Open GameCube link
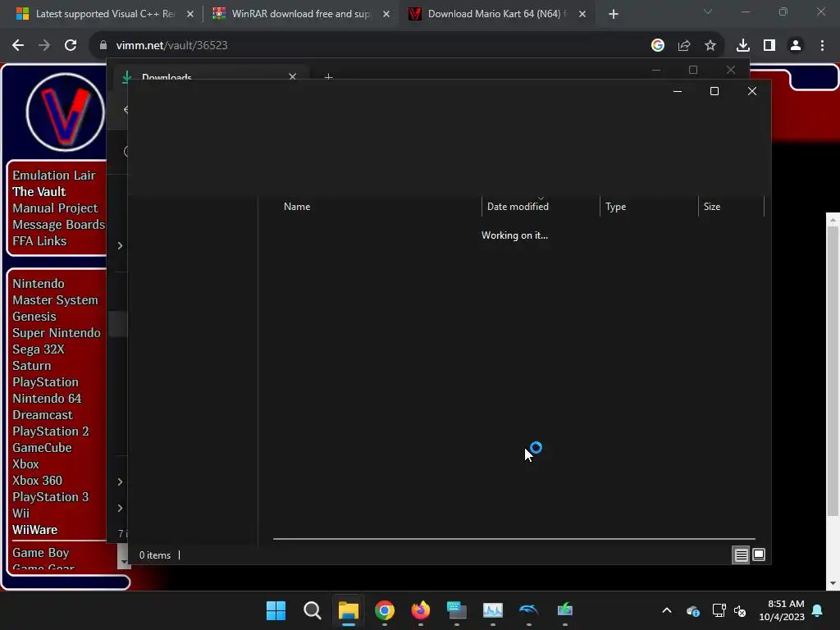 pyautogui.click(x=42, y=448)
